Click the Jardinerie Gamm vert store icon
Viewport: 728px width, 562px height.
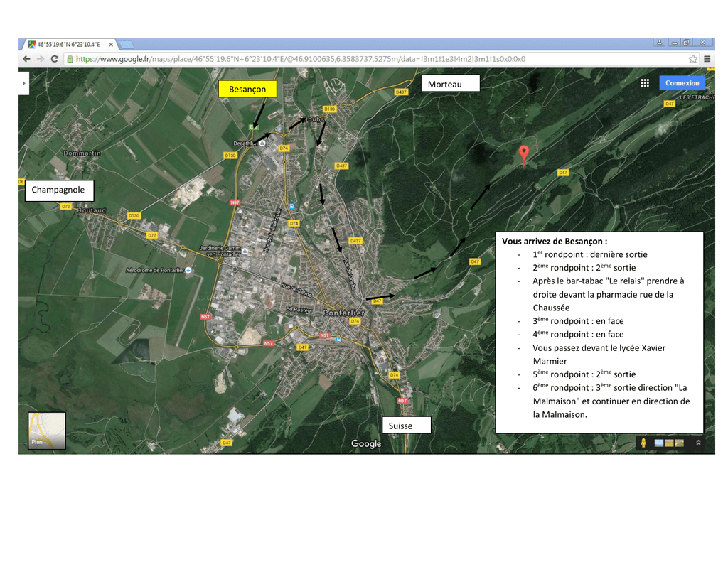pos(245,252)
